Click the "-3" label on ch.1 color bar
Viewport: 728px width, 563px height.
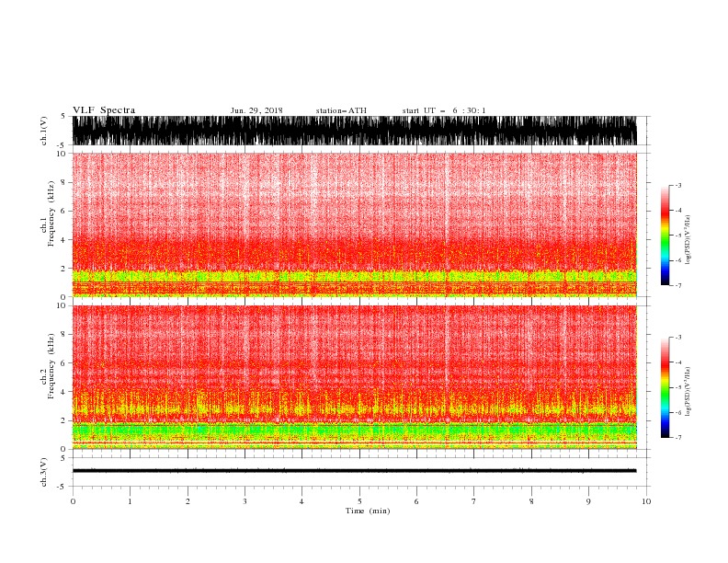click(678, 185)
